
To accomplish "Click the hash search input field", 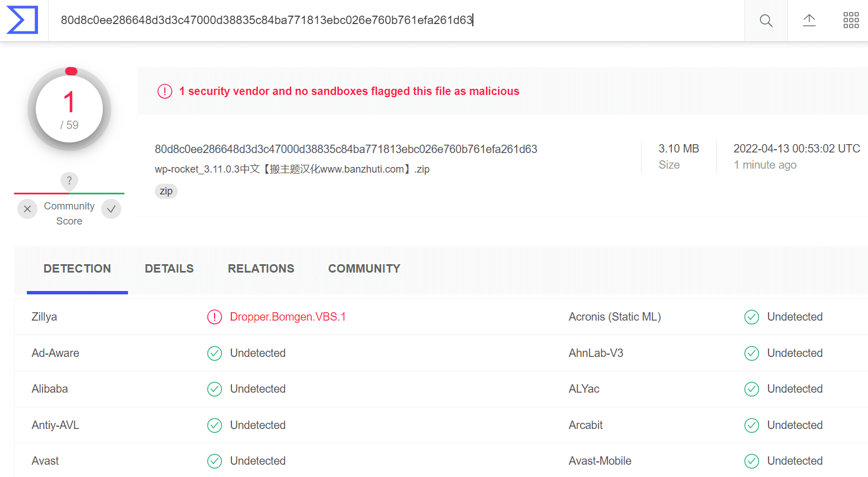I will [x=397, y=21].
